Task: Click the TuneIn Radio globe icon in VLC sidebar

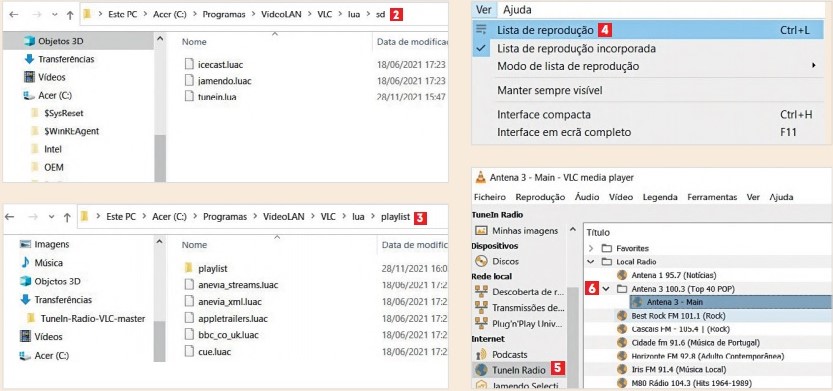Action: click(x=481, y=370)
